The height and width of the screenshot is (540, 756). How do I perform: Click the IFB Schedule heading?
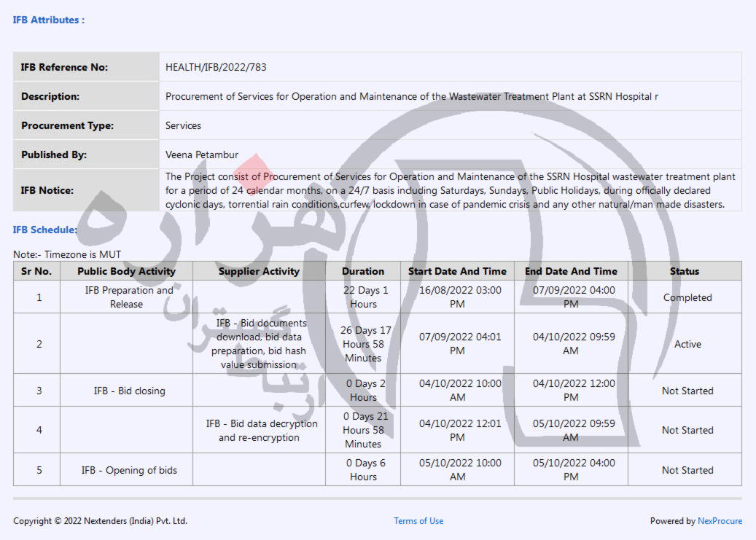coord(45,230)
